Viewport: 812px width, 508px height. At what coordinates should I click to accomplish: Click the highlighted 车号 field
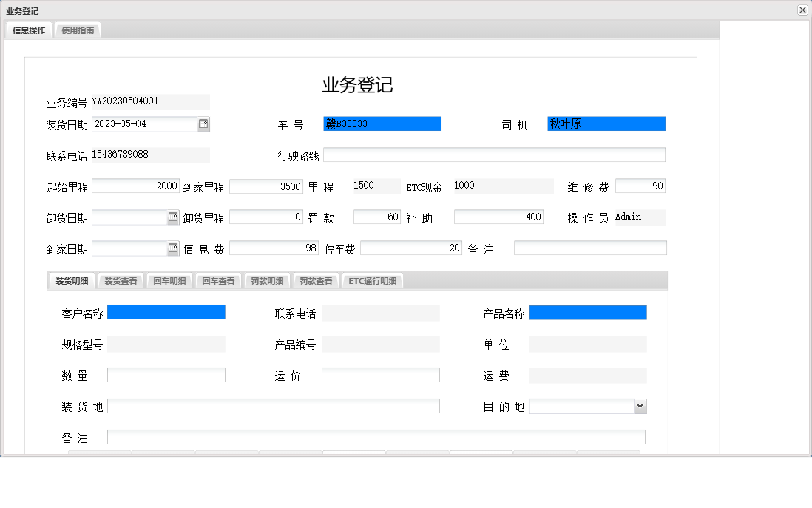pos(382,123)
